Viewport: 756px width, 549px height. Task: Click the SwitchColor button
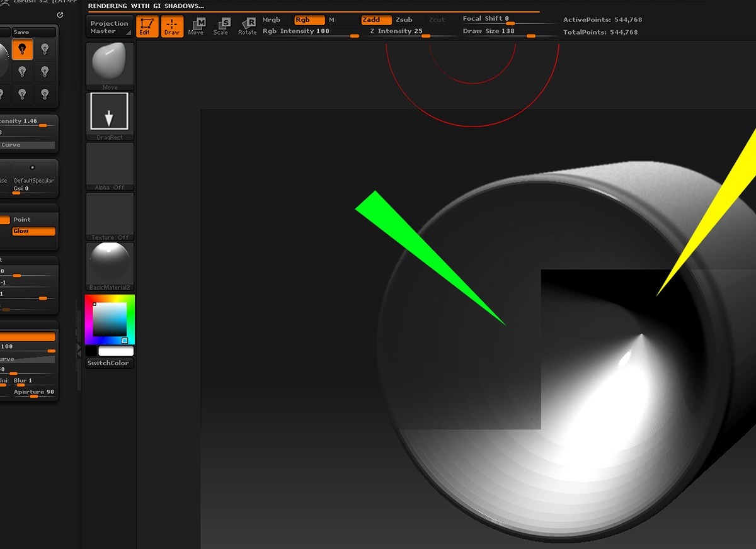pos(110,363)
